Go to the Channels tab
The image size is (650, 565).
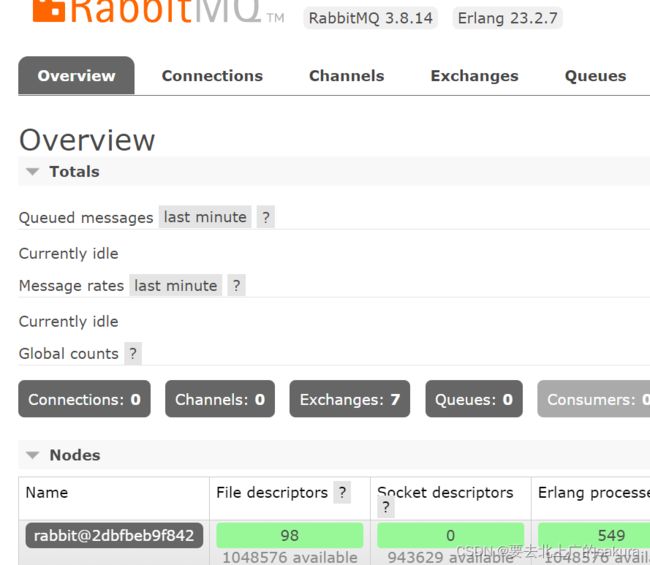(347, 76)
